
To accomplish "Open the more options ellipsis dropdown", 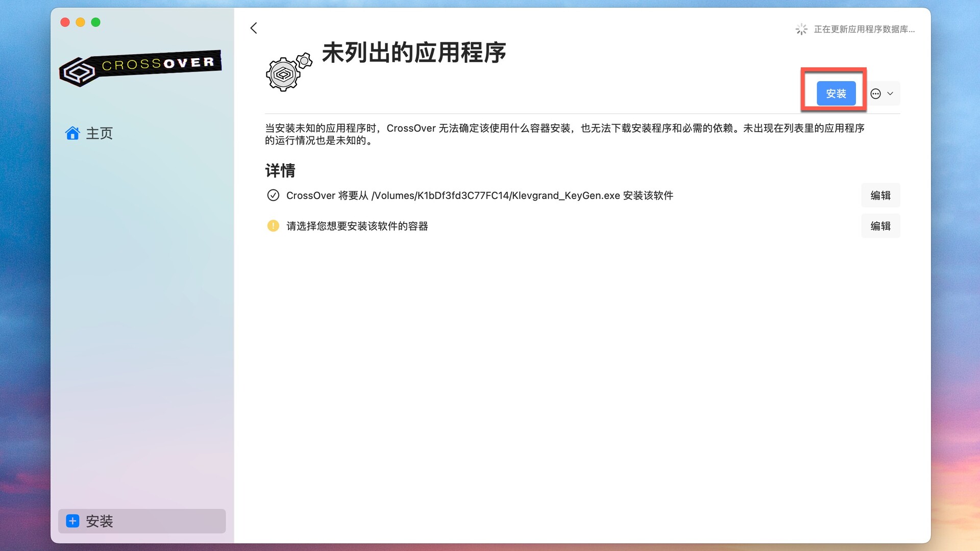I will click(882, 93).
